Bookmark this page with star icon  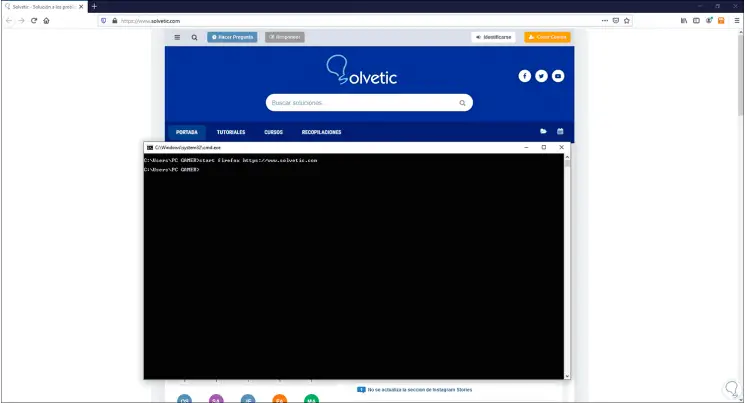(627, 20)
